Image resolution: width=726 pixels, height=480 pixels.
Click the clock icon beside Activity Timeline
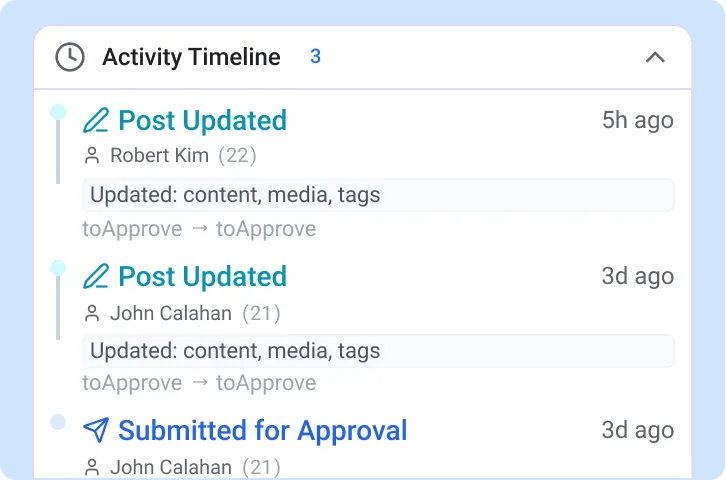click(x=69, y=57)
